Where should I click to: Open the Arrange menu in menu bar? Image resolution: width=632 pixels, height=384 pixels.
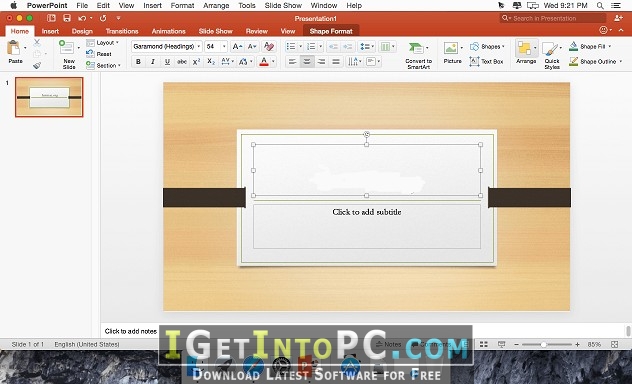(216, 6)
